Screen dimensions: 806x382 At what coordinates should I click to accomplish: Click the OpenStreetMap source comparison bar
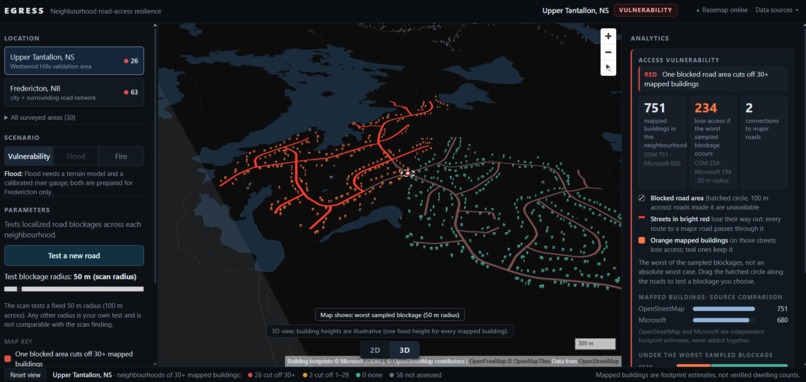pos(724,309)
